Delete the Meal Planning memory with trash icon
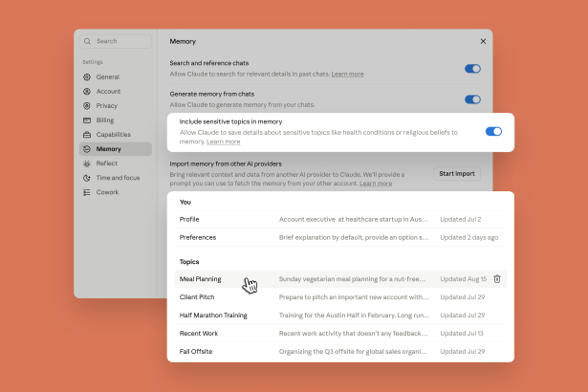 [497, 279]
